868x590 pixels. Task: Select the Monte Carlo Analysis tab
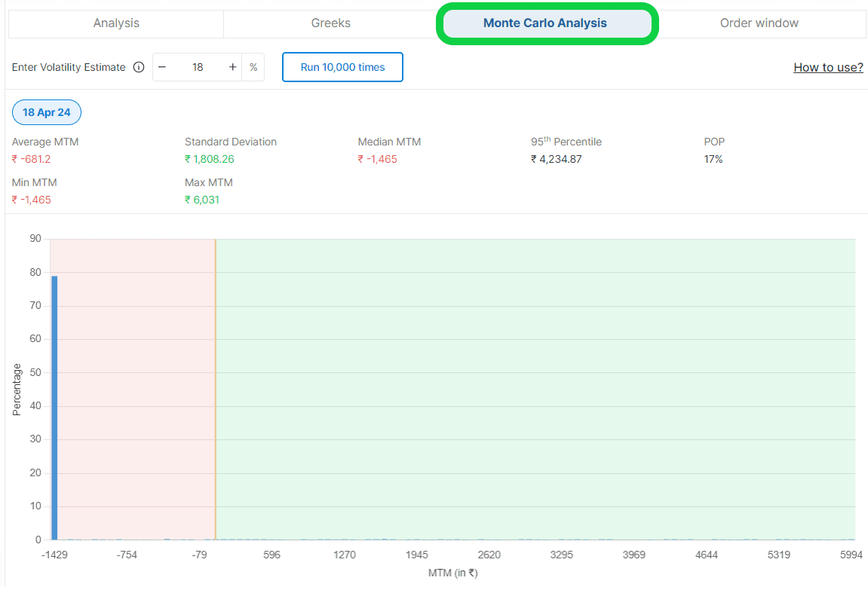click(545, 23)
